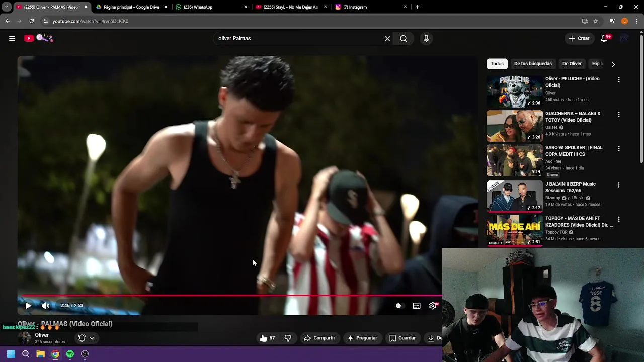
Task: Go back with the browser arrow
Action: [x=7, y=21]
